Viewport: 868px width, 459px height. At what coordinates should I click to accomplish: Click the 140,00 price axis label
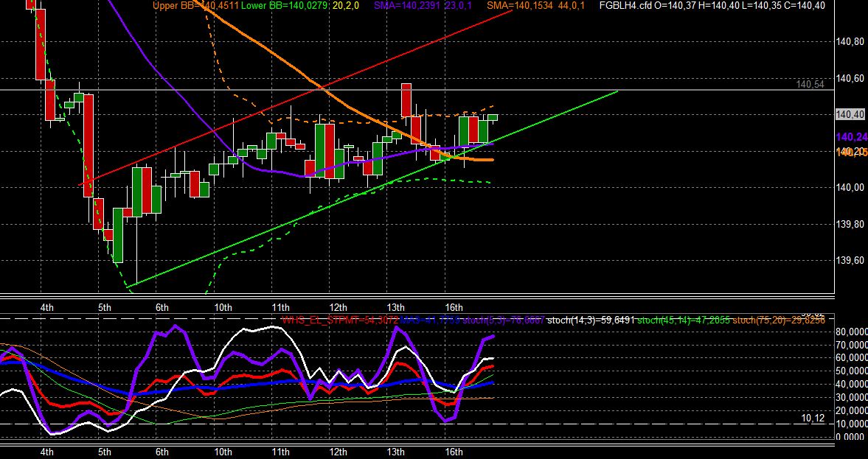850,187
